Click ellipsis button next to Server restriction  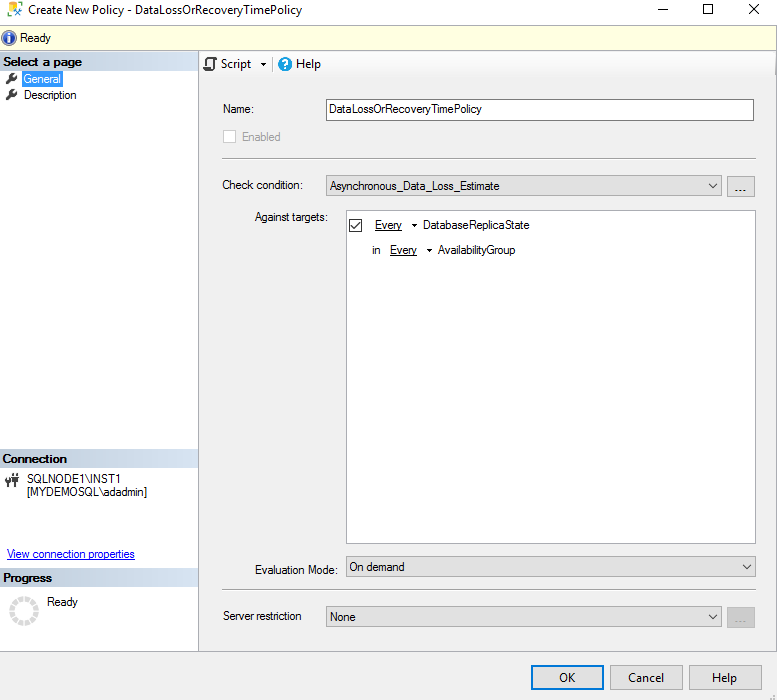[x=740, y=617]
